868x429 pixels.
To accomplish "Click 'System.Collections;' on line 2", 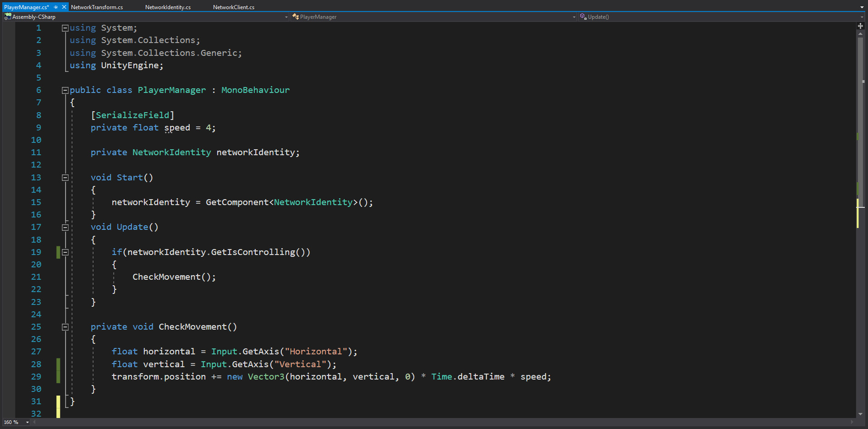I will pos(151,40).
